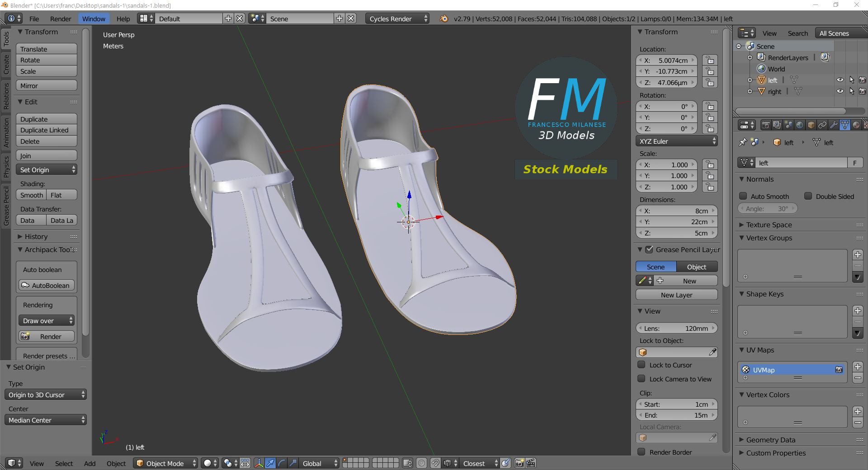Switch to the Create tab in tool shelf
868x470 pixels.
coord(6,64)
